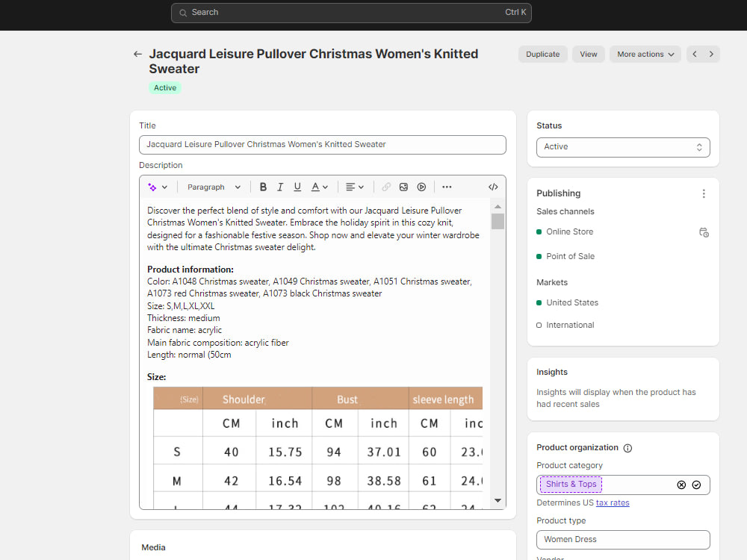
Task: Show HTML code view
Action: click(x=493, y=187)
